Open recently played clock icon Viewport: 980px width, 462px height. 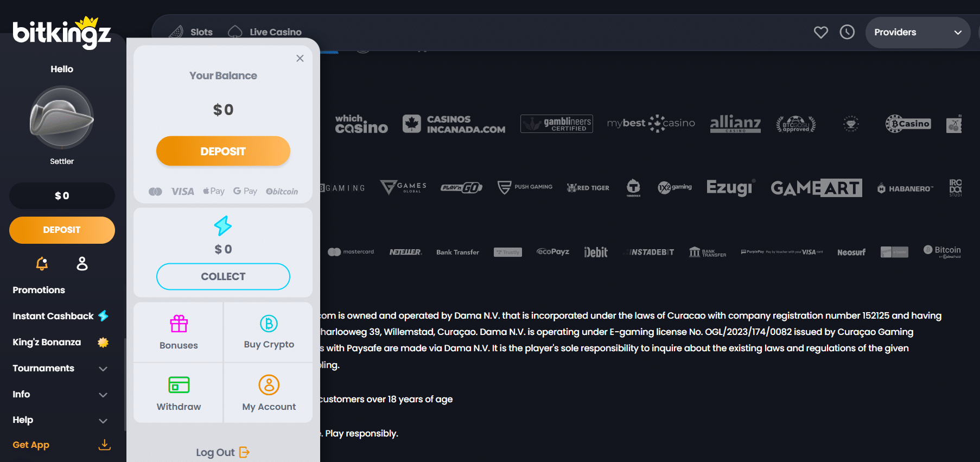pos(847,33)
